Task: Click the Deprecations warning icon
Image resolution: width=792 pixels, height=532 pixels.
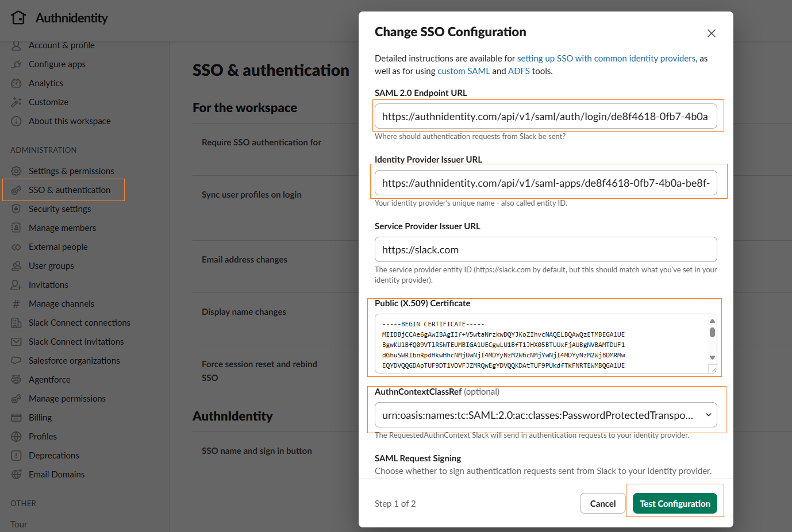Action: (x=16, y=456)
